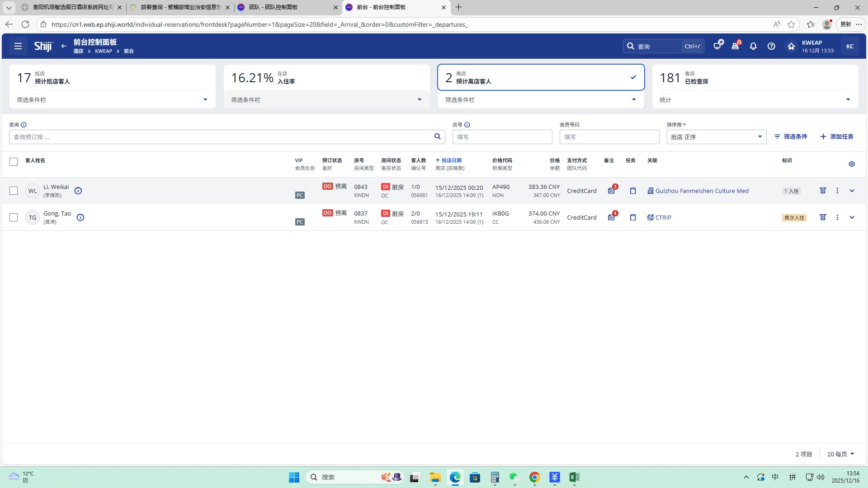Expand the row details for Li, Weikai
868x488 pixels.
click(x=852, y=191)
